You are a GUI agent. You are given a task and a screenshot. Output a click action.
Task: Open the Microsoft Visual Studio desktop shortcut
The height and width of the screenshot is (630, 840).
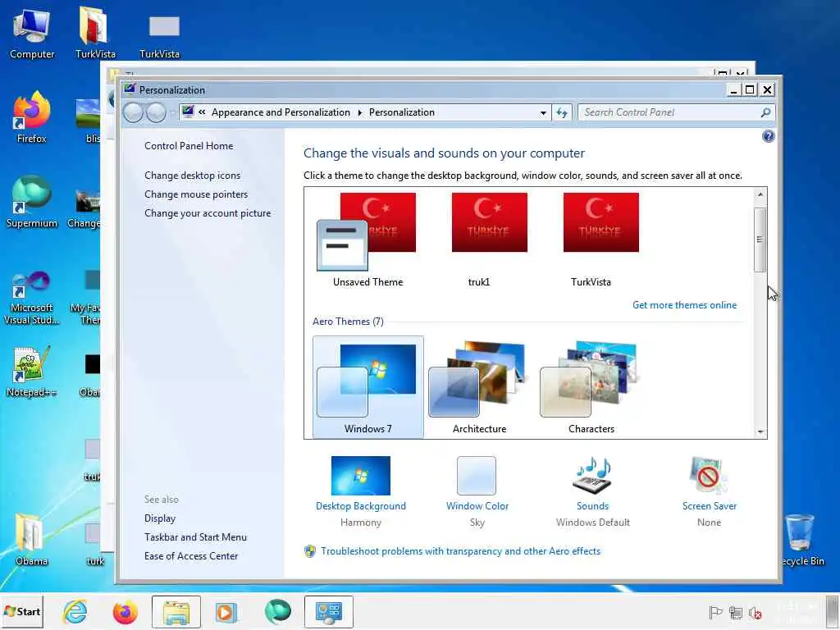click(x=32, y=298)
